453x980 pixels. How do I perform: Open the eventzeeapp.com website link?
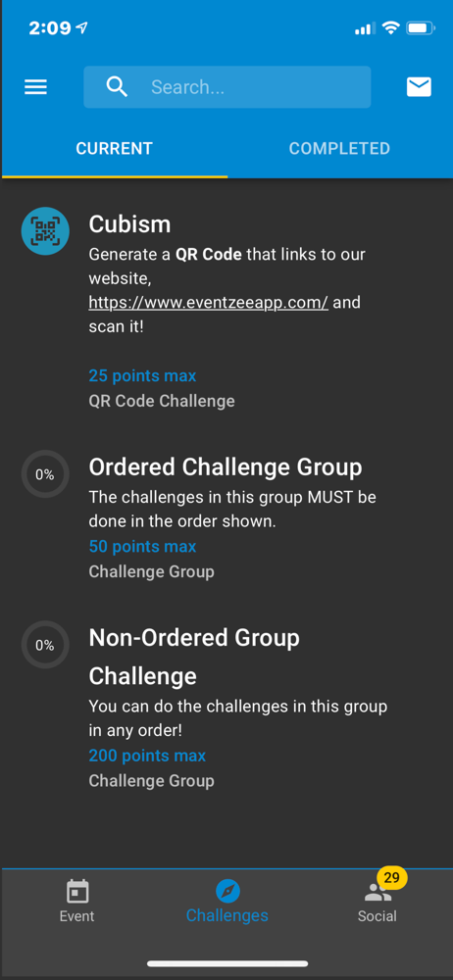(208, 303)
